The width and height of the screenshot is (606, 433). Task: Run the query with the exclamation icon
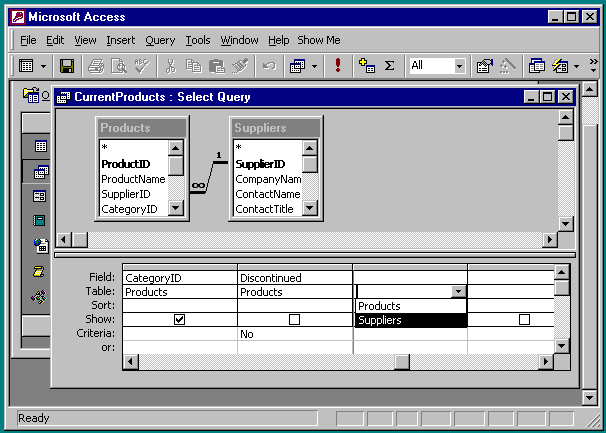[x=338, y=65]
